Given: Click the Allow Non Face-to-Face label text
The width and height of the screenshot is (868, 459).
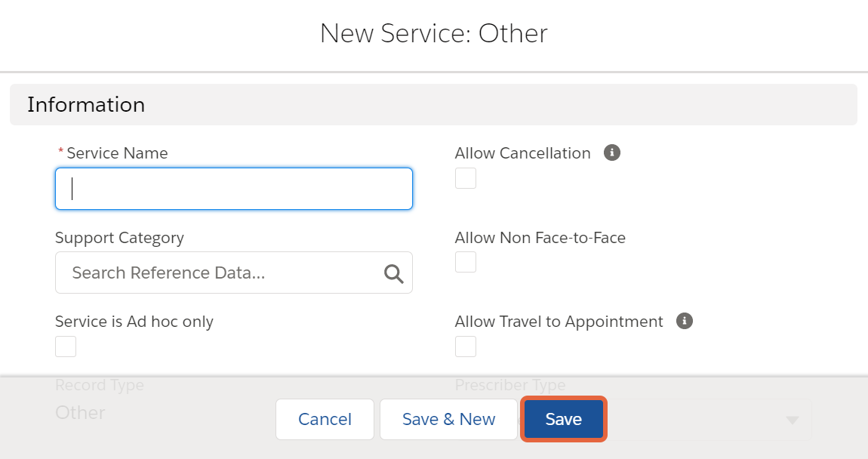Looking at the screenshot, I should (x=540, y=238).
